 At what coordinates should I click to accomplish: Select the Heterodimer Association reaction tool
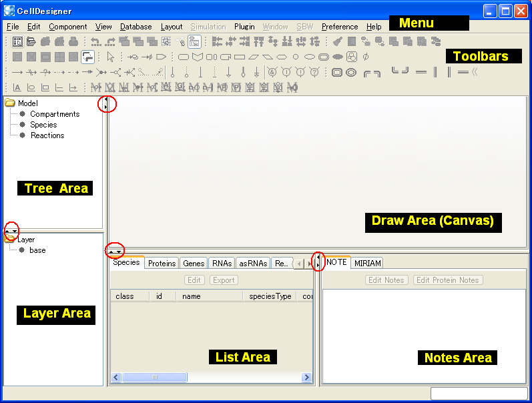click(101, 72)
